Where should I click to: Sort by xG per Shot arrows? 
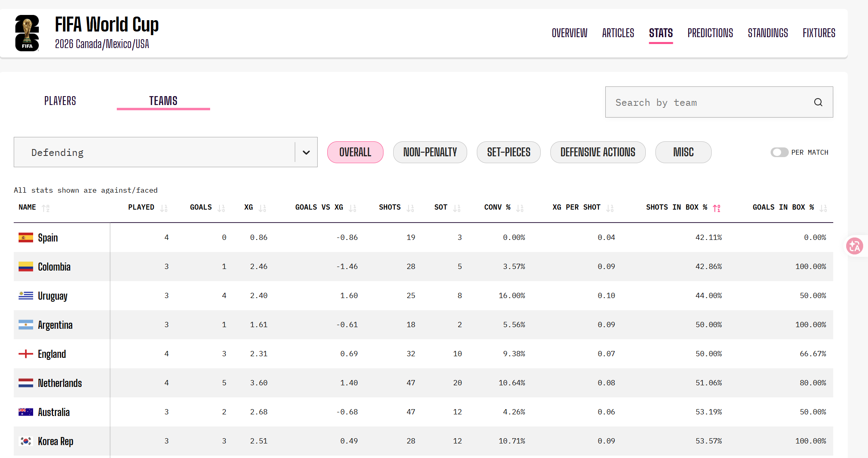[610, 208]
